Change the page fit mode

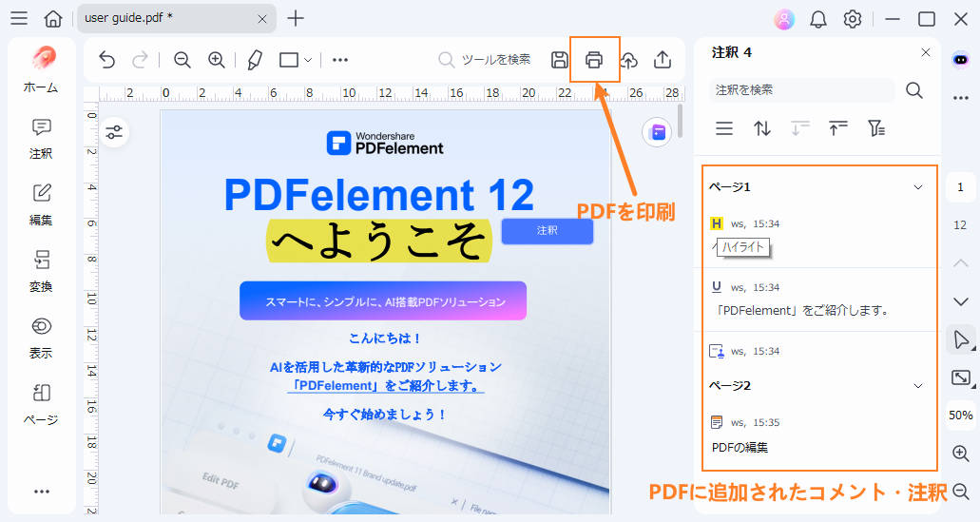pyautogui.click(x=961, y=377)
